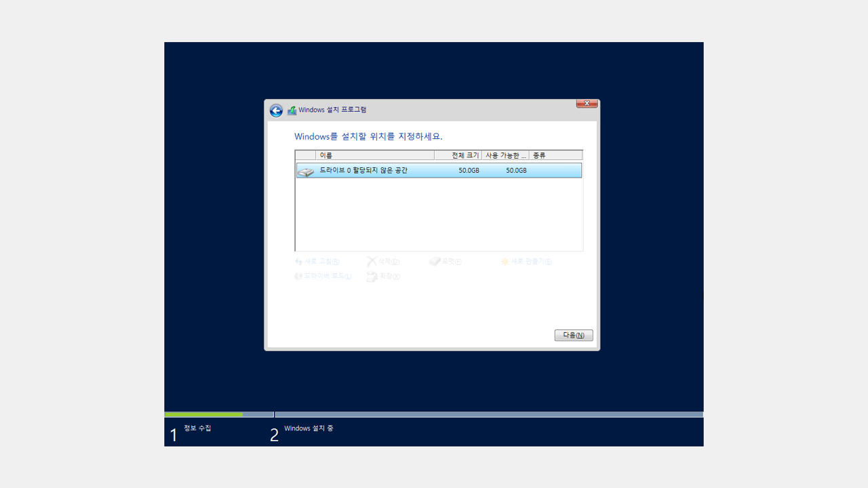Close the Windows 설치 프로그램 dialog
The width and height of the screenshot is (868, 488).
point(587,104)
